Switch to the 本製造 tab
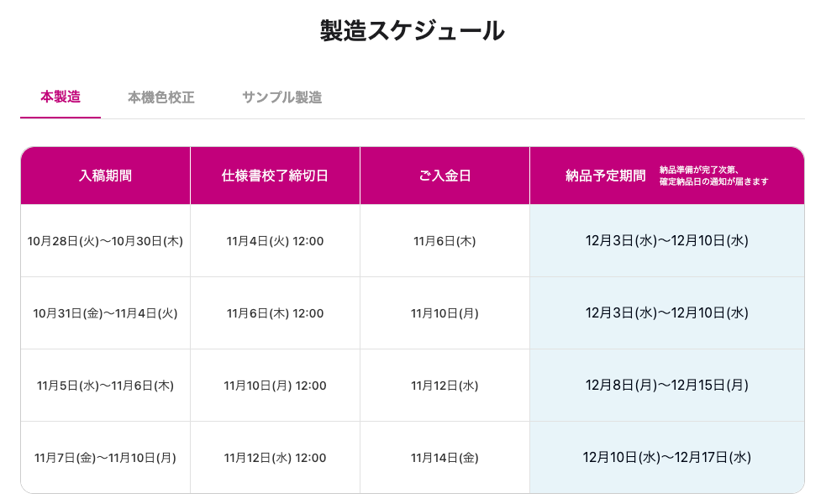The image size is (826, 504). pos(61,97)
